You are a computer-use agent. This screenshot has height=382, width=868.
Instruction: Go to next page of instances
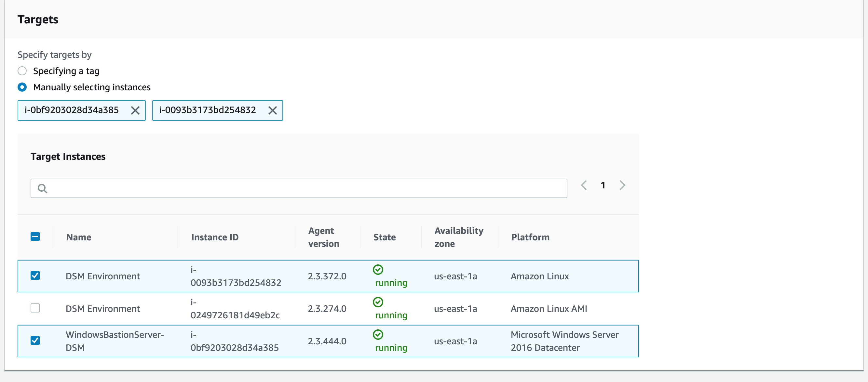[x=622, y=185]
